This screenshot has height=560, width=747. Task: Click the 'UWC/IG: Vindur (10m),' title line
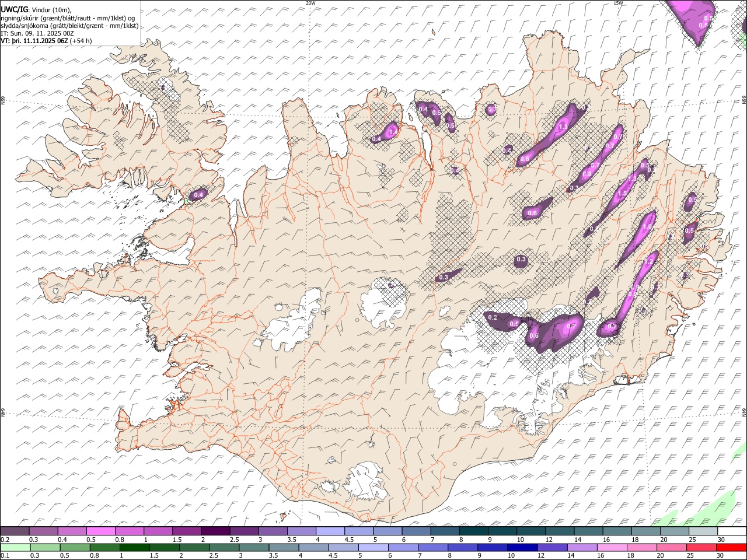(36, 10)
